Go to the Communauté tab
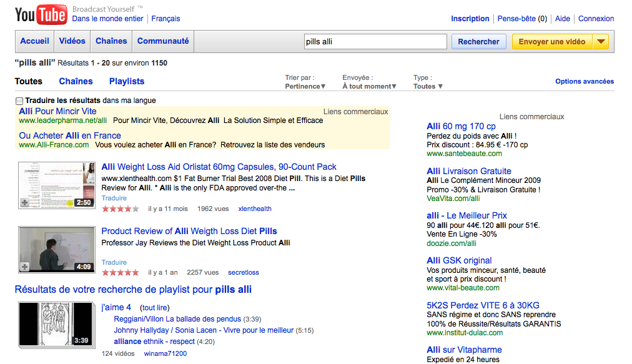Image resolution: width=632 pixels, height=364 pixels. (x=163, y=41)
